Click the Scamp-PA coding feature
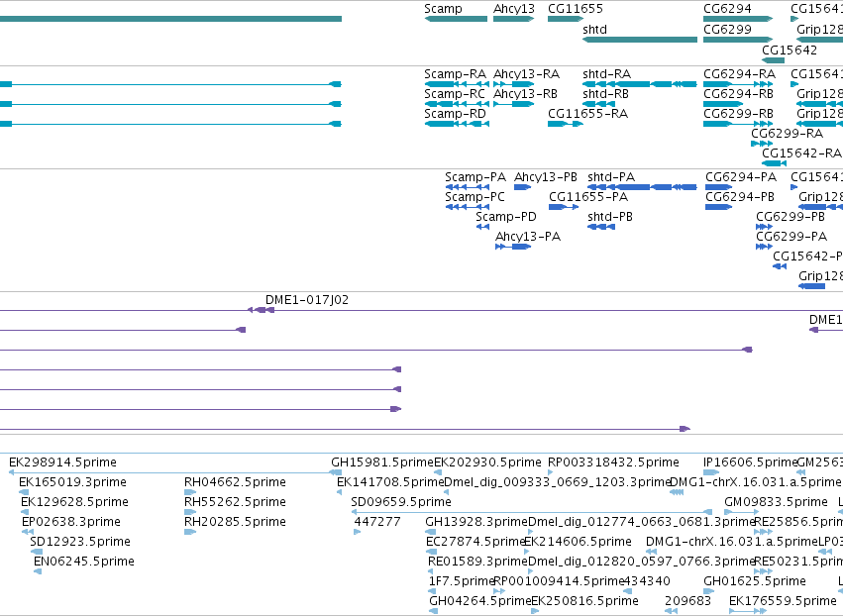The width and height of the screenshot is (843, 616). point(468,187)
